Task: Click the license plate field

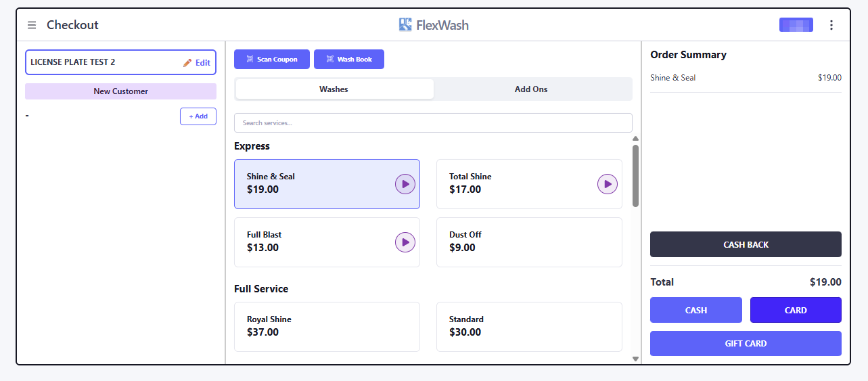Action: (x=120, y=62)
